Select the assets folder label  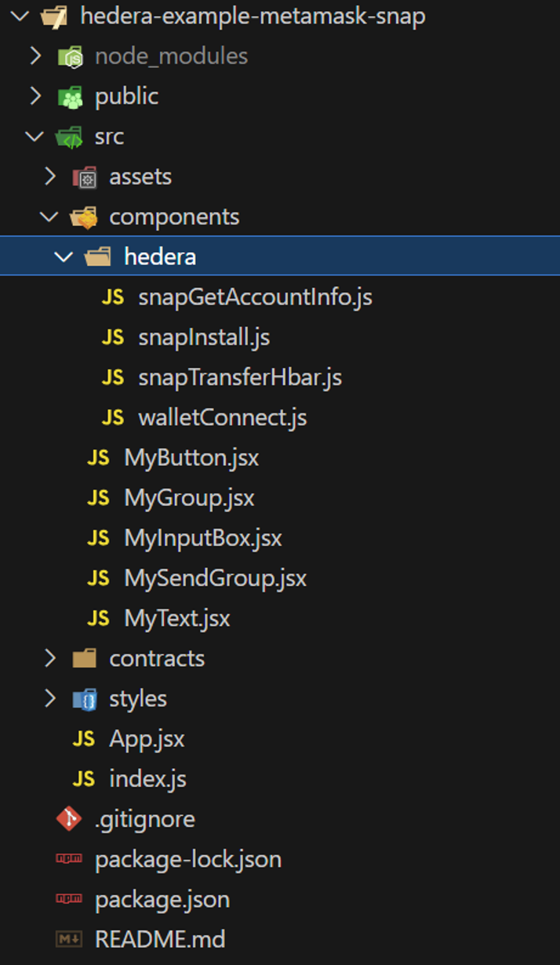coord(140,177)
